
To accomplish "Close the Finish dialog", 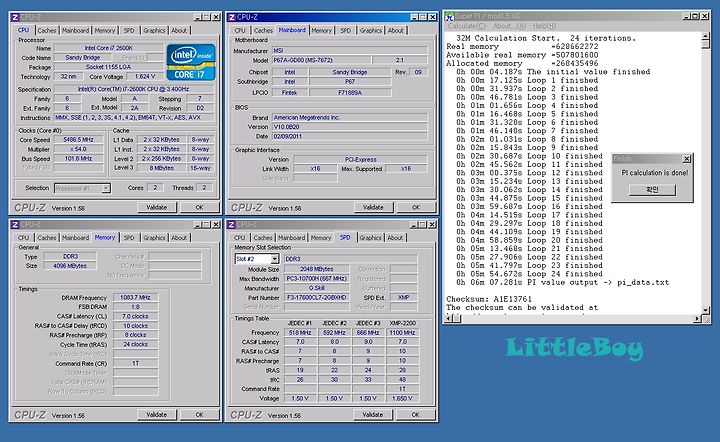I will (686, 159).
